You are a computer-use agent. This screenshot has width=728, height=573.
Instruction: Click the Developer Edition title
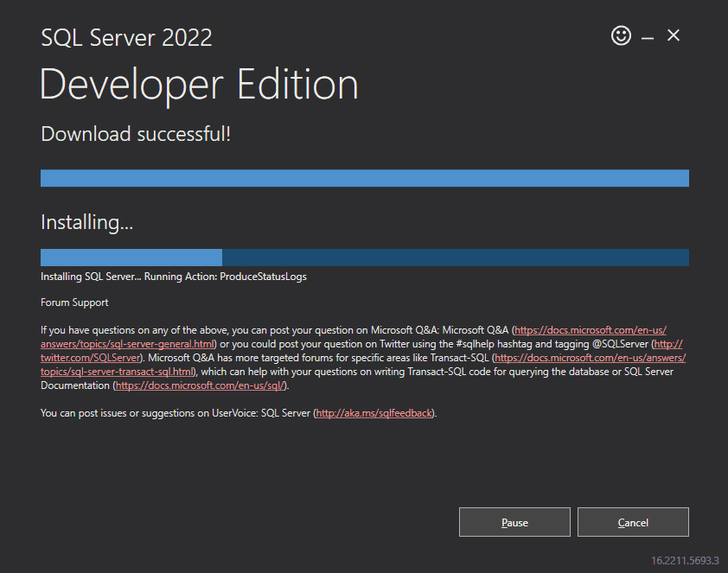click(199, 85)
